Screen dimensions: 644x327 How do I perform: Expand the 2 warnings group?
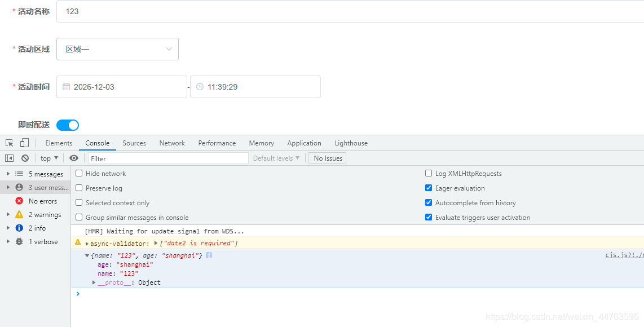click(8, 214)
